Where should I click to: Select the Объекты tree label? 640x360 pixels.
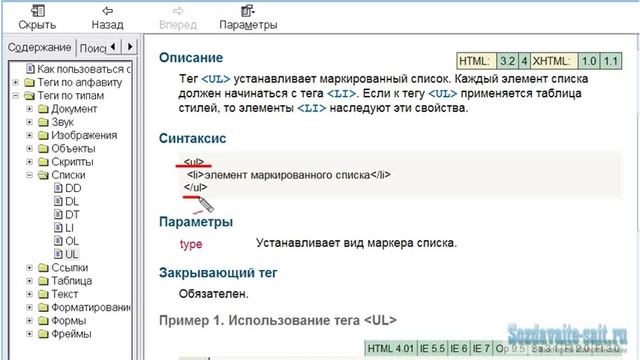tap(73, 149)
